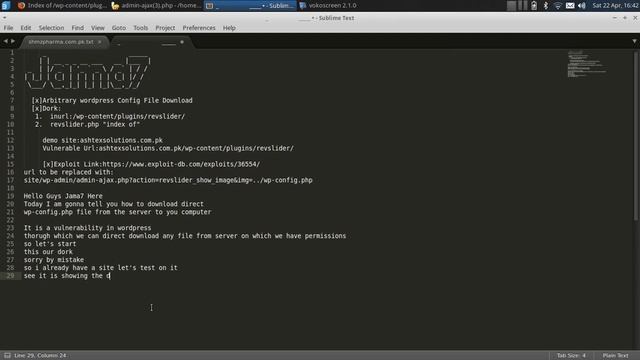Switch to admin-ajax(3).php taskbar window
Image resolution: width=640 pixels, height=360 pixels.
[156, 5]
